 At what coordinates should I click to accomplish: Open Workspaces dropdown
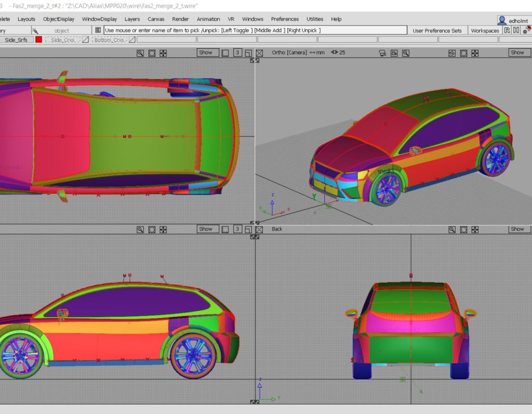pyautogui.click(x=485, y=31)
